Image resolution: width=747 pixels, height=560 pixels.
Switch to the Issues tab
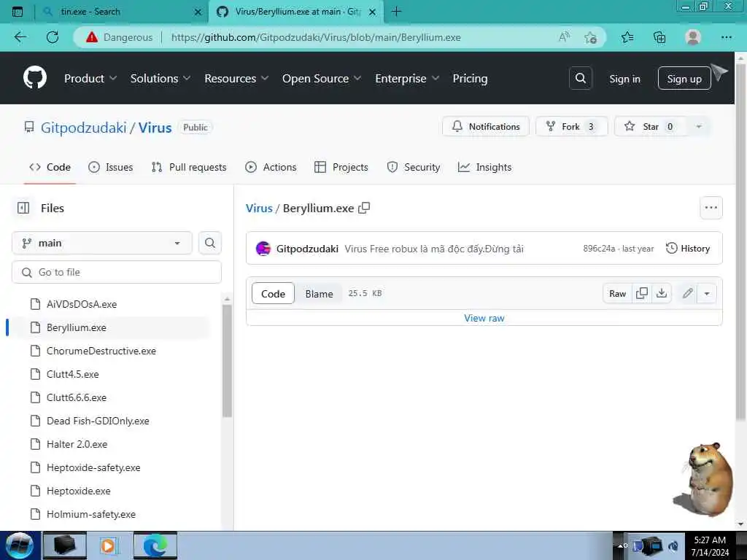pyautogui.click(x=111, y=167)
